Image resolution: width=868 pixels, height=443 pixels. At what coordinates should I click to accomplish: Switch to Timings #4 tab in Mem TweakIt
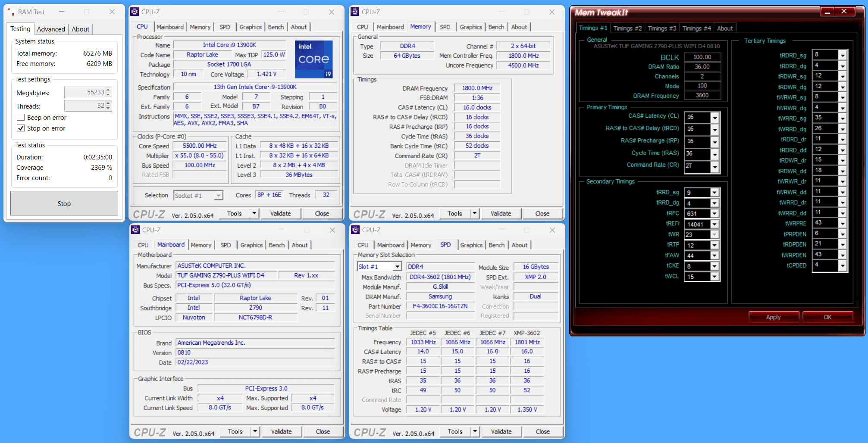[696, 28]
